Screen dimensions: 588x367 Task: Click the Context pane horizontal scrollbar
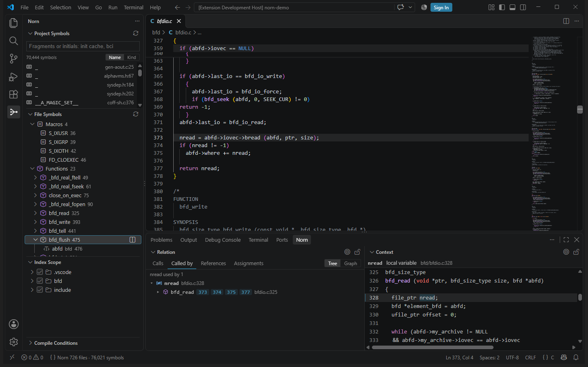point(433,347)
